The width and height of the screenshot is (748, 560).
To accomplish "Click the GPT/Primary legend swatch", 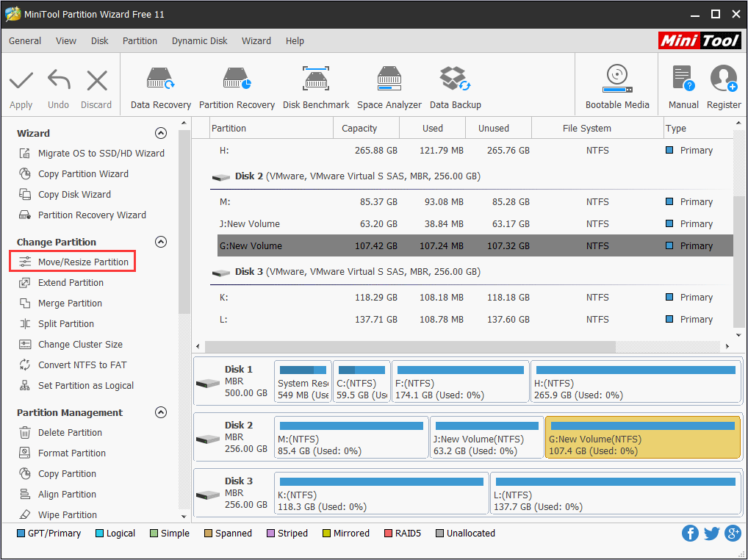I will coord(21,534).
